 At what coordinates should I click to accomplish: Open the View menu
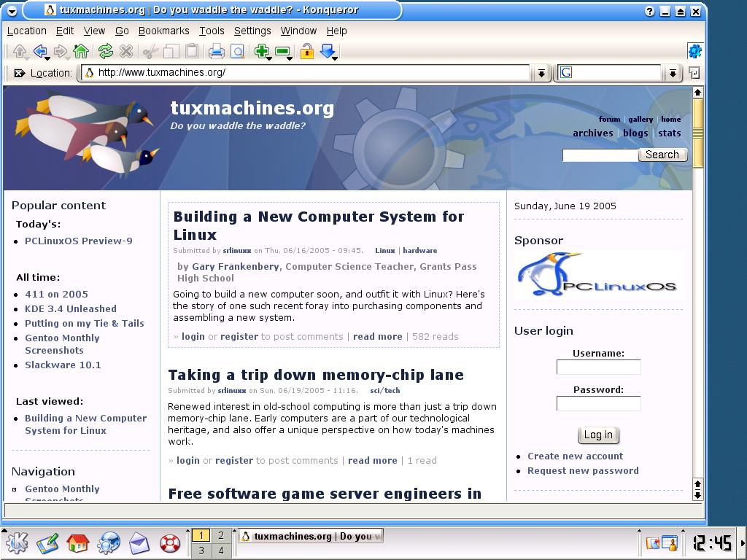click(x=94, y=31)
